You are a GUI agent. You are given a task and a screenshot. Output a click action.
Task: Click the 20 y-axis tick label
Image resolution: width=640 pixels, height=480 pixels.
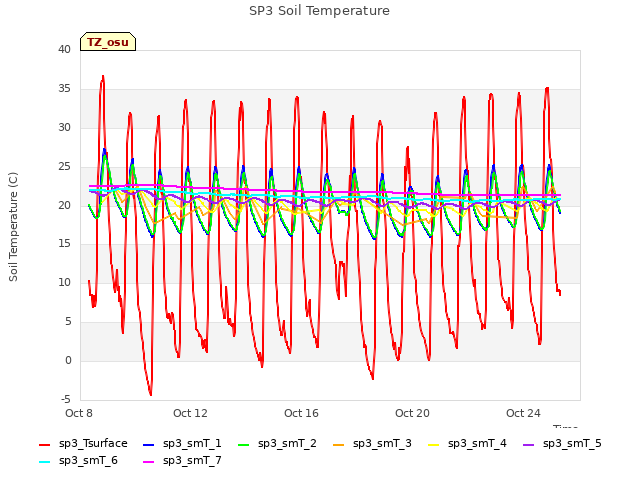coord(64,205)
